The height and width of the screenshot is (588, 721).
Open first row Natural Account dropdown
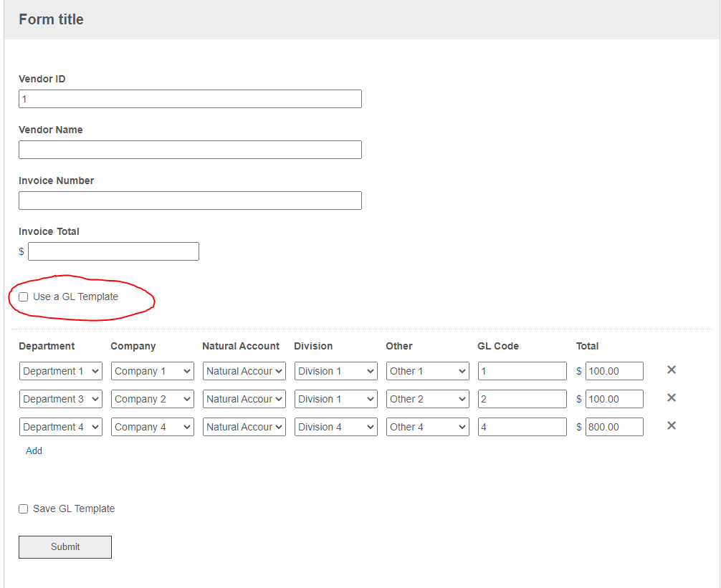click(x=244, y=371)
